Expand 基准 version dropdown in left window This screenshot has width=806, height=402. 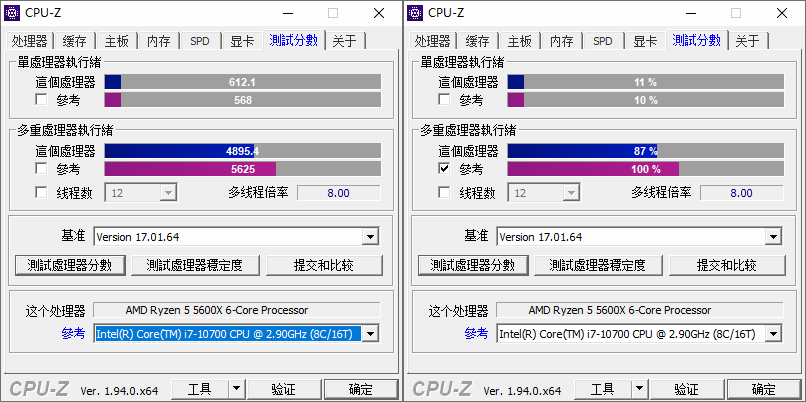370,237
